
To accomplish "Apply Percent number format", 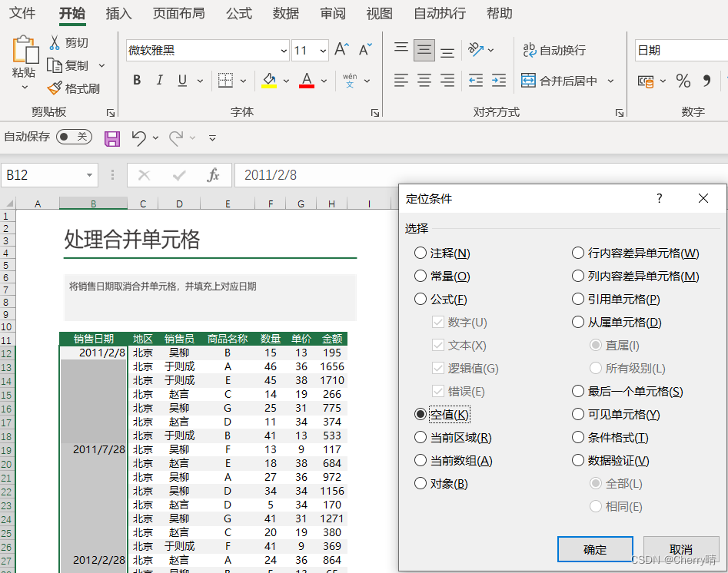I will pyautogui.click(x=683, y=80).
